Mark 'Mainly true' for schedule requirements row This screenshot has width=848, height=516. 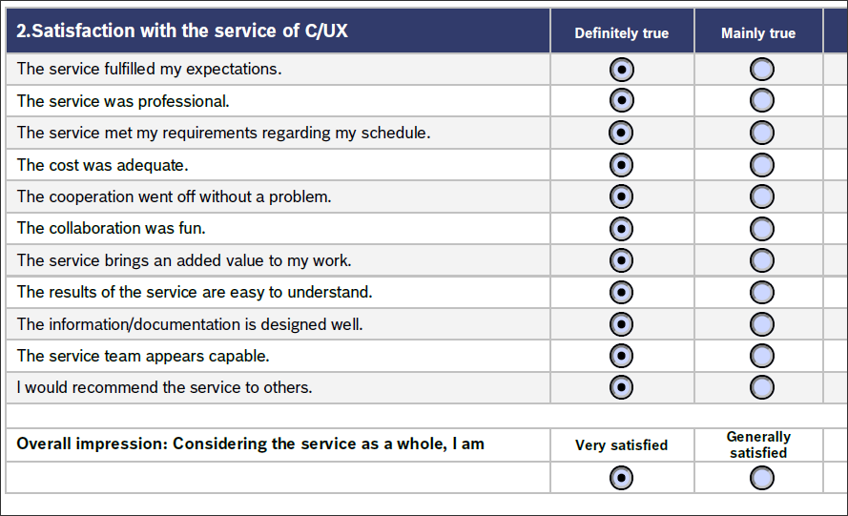coord(761,133)
